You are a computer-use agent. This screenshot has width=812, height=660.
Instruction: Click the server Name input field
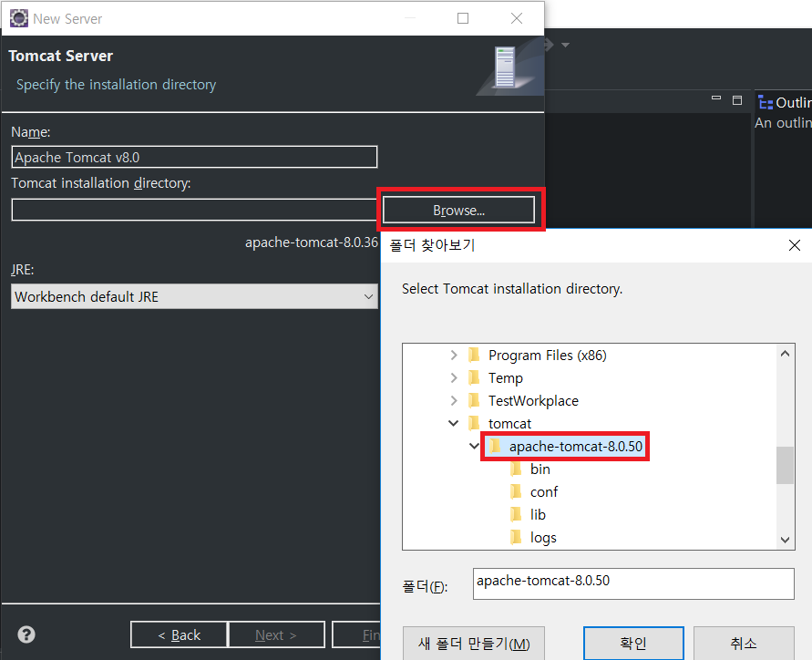[x=194, y=157]
